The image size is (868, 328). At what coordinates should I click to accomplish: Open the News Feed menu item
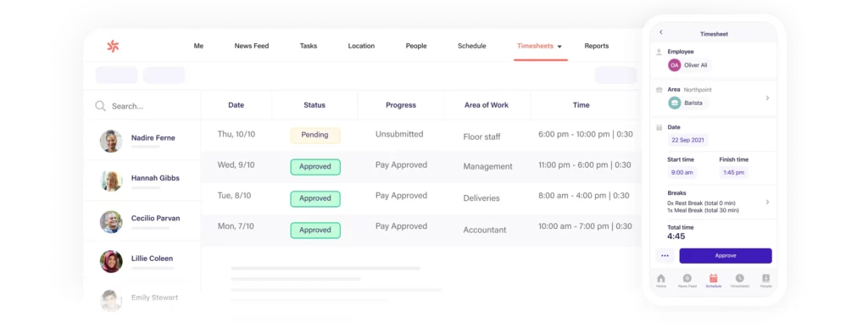click(x=251, y=46)
